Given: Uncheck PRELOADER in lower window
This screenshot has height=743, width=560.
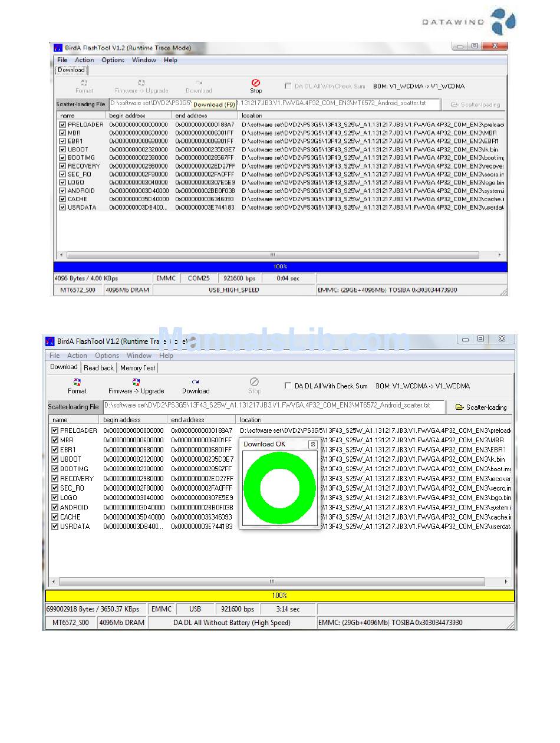Looking at the screenshot, I should click(55, 430).
